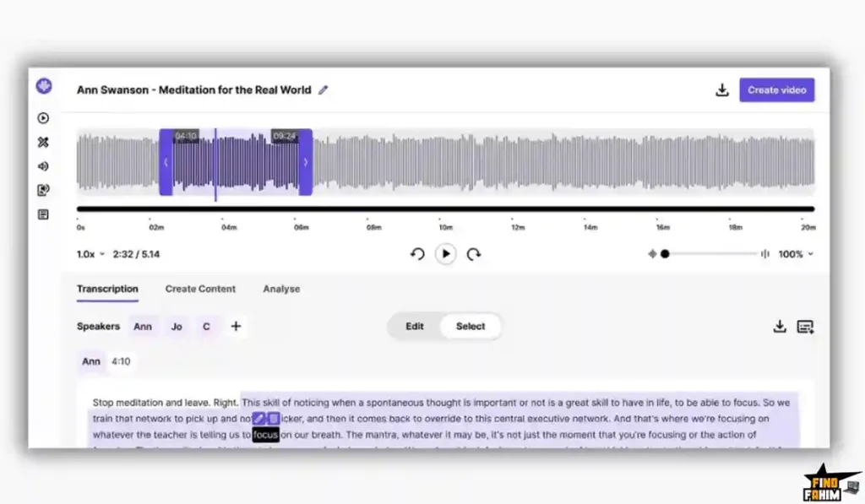
Task: Add a new speaker with plus button
Action: pyautogui.click(x=236, y=326)
